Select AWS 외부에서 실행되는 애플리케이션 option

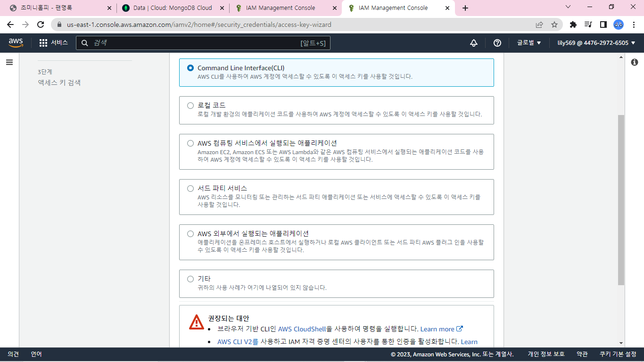(x=190, y=234)
